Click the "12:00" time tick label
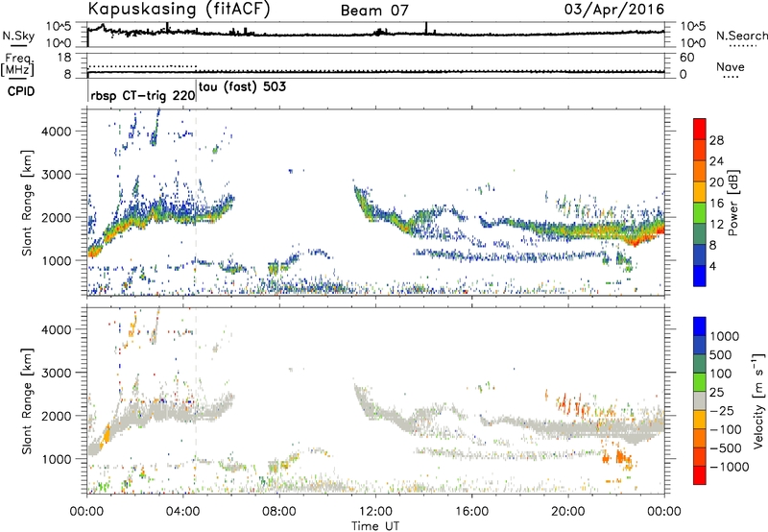This screenshot has height=532, width=768. 375,512
